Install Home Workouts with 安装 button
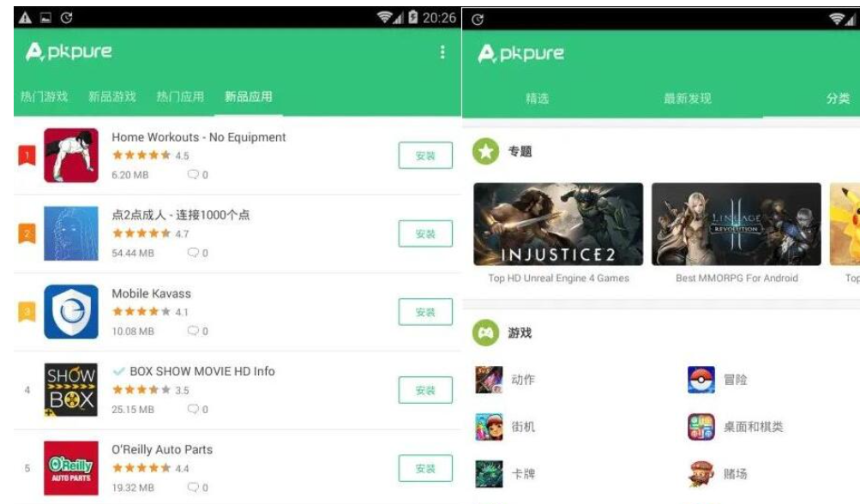The height and width of the screenshot is (504, 860). [425, 155]
